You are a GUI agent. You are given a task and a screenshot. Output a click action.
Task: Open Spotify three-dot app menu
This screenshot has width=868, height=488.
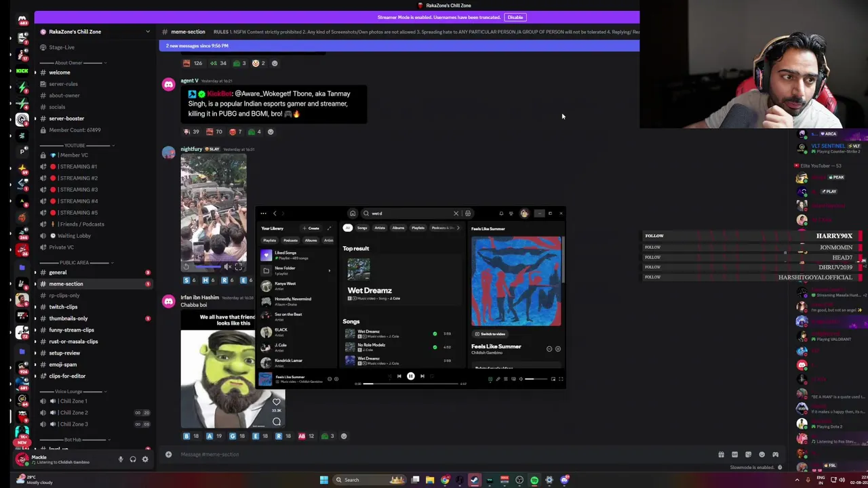click(263, 213)
